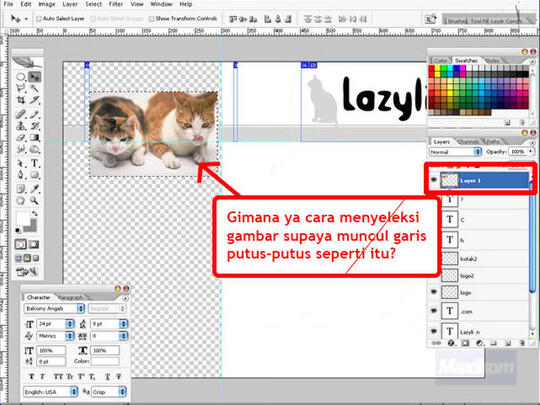The width and height of the screenshot is (540, 405).
Task: Toggle All Caps in Character panel
Action: pos(58,377)
